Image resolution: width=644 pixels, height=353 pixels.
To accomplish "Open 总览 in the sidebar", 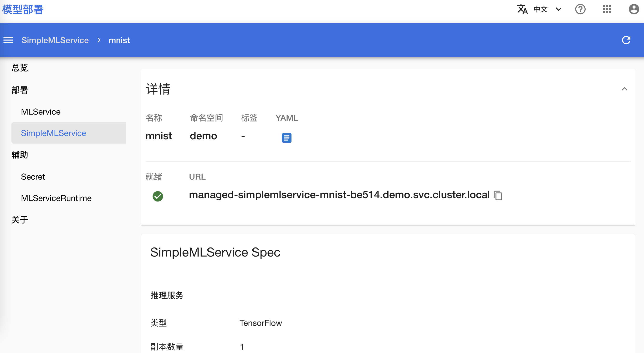I will coord(20,68).
